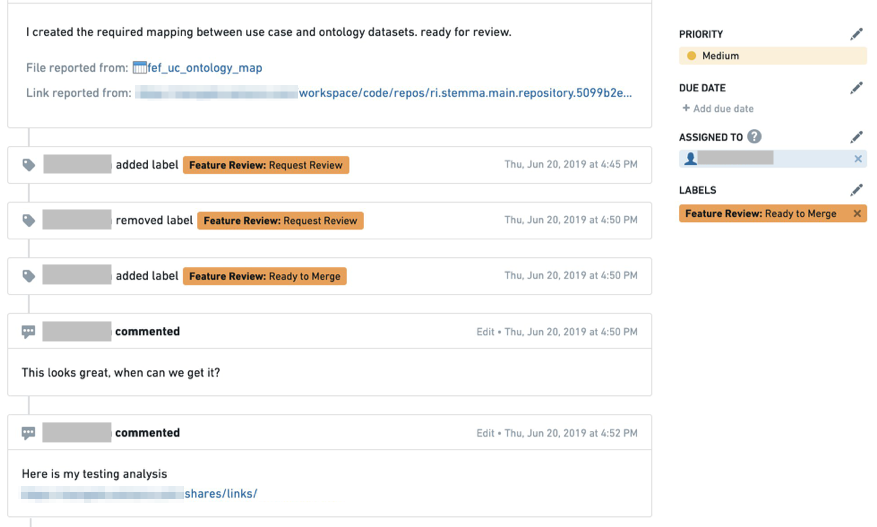Click the tag icon beside first added label
This screenshot has width=877, height=527.
(29, 165)
